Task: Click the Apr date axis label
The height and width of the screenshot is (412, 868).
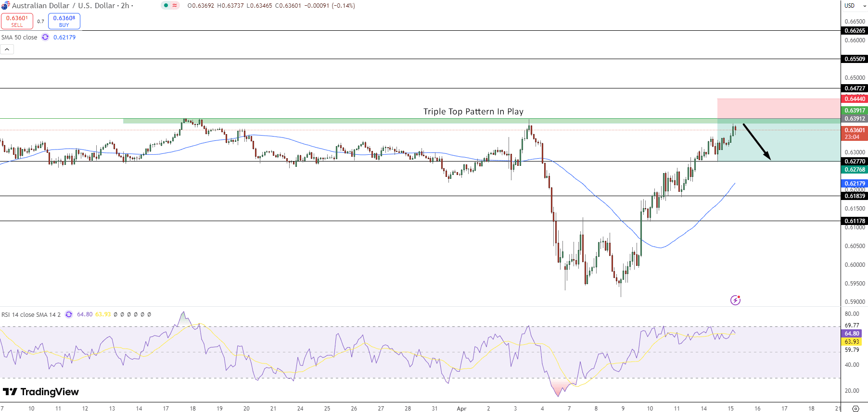Action: (x=461, y=409)
